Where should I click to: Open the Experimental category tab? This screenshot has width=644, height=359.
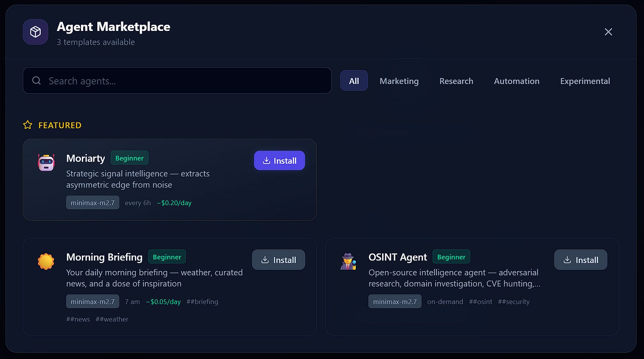(x=585, y=81)
